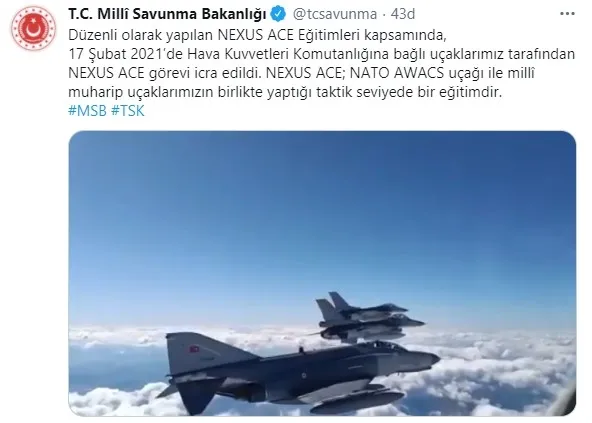The width and height of the screenshot is (592, 423).
Task: Open the three-dot more options menu
Action: click(567, 14)
